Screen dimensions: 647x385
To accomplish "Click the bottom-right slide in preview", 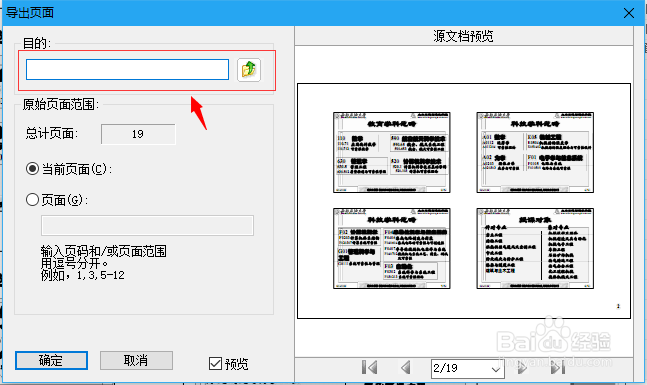I will click(x=535, y=248).
